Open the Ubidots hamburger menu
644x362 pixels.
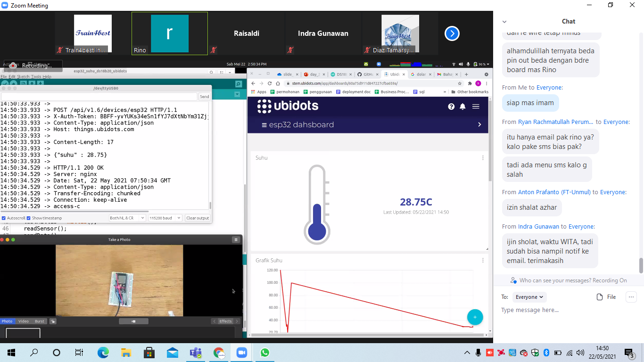point(476,107)
